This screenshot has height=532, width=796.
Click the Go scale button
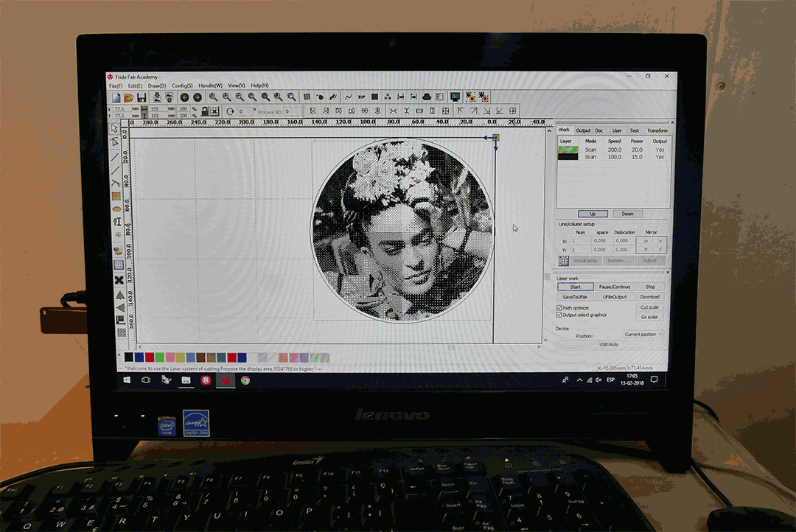(x=649, y=317)
